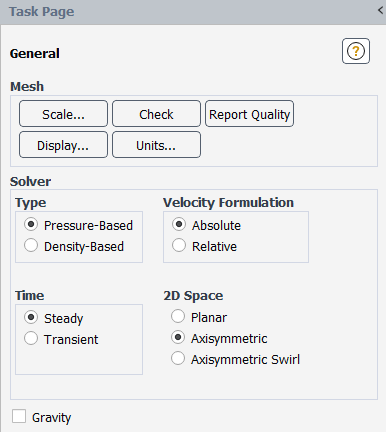The width and height of the screenshot is (386, 432).
Task: Open the Display... mesh dialog
Action: 63,145
